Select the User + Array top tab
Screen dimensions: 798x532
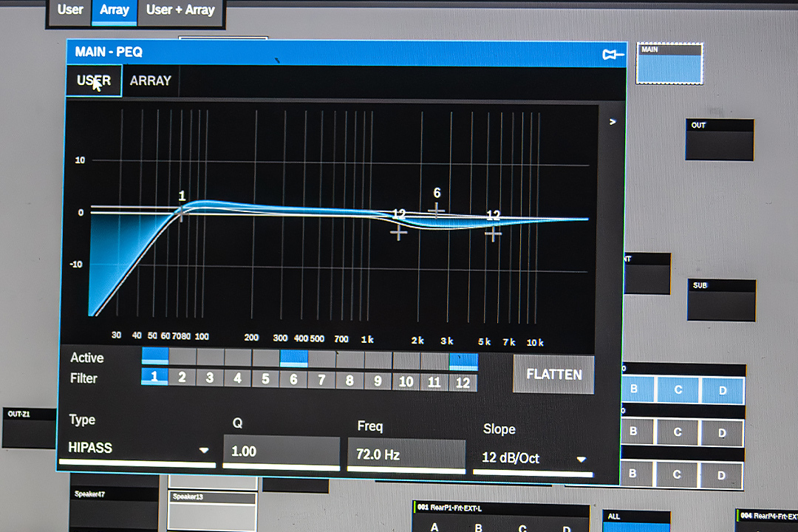180,10
